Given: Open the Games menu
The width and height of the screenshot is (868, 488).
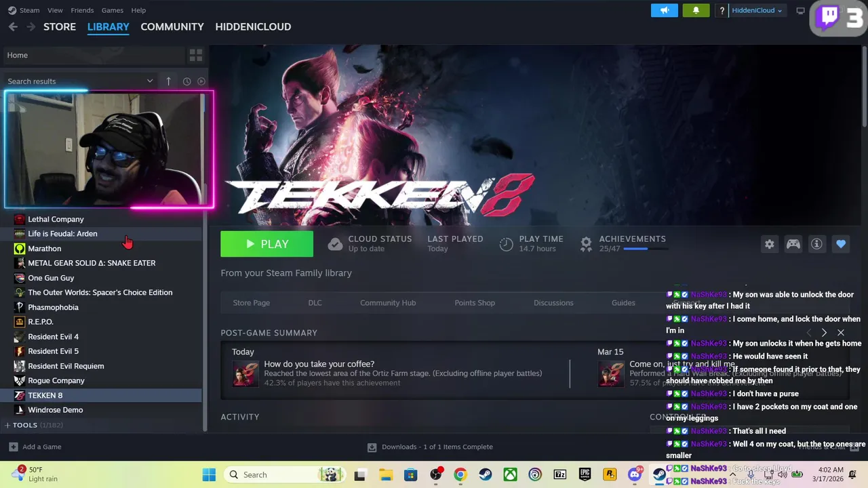Looking at the screenshot, I should (112, 10).
